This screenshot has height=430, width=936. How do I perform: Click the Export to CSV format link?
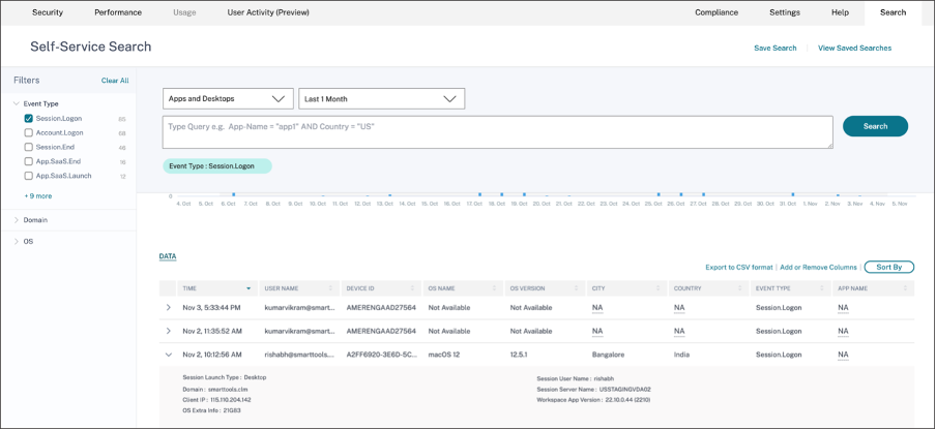738,267
